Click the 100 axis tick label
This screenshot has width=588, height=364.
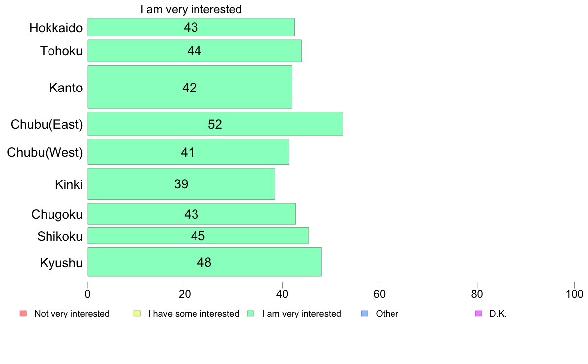(574, 294)
